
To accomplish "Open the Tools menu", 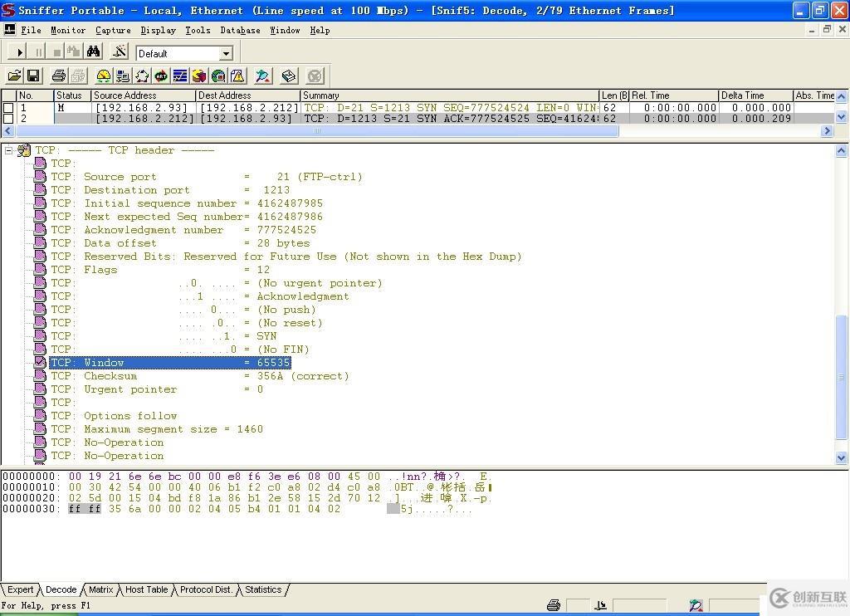I will point(198,31).
